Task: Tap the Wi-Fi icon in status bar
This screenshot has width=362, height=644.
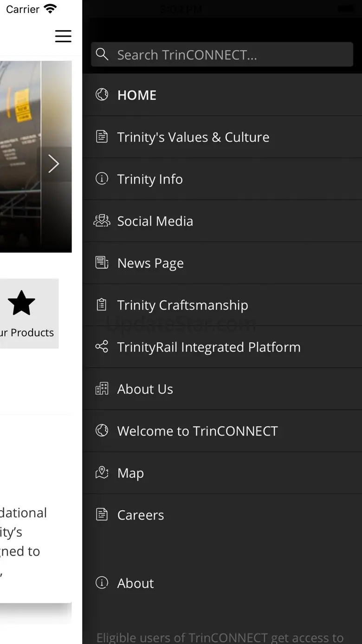Action: coord(50,9)
